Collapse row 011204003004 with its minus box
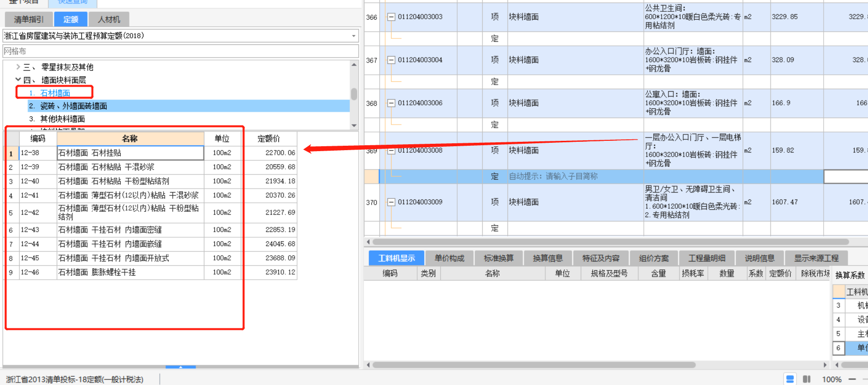 pyautogui.click(x=391, y=60)
